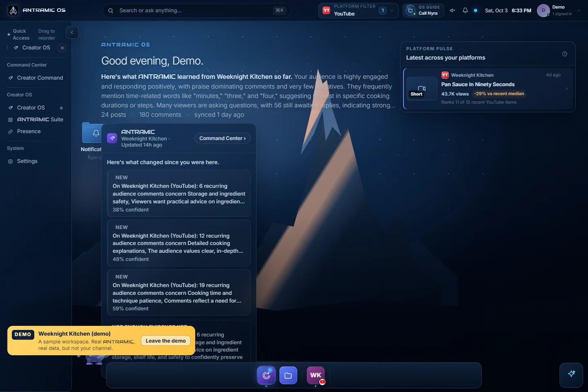Click the 24 posts stat
Viewport: 588px width, 392px height.
coord(114,115)
